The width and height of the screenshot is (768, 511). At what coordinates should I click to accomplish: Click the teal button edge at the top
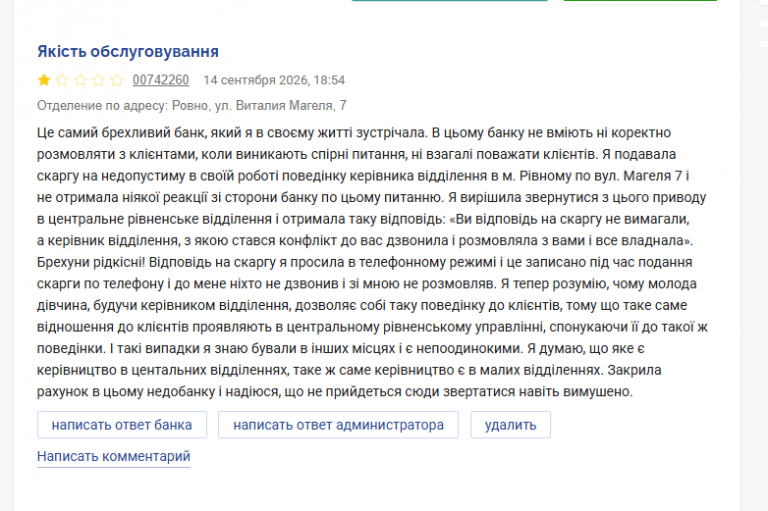click(x=450, y=0)
